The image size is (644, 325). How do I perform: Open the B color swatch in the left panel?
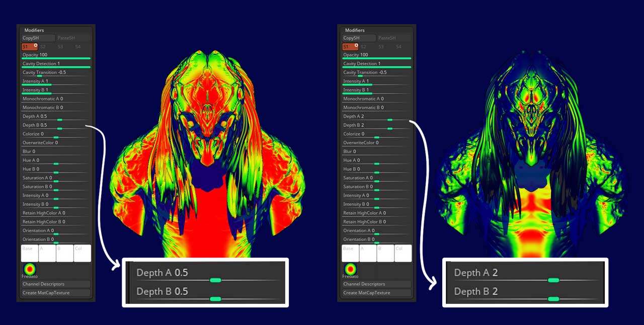pyautogui.click(x=64, y=253)
